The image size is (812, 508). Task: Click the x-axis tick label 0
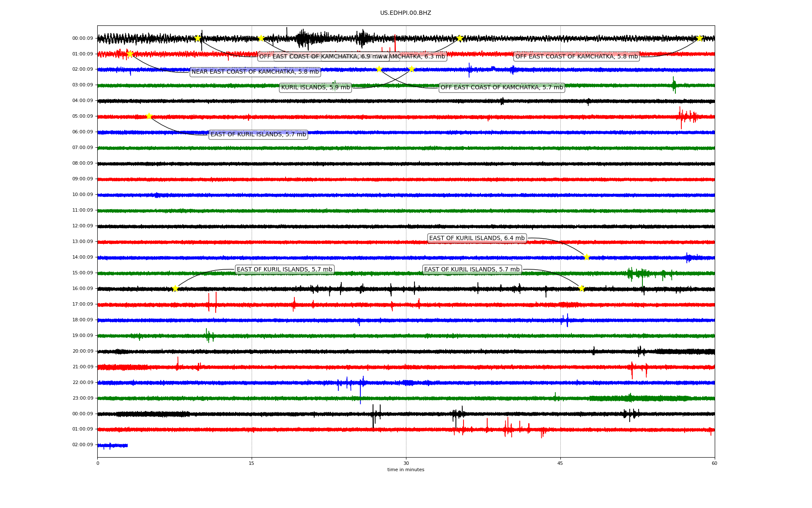98,463
